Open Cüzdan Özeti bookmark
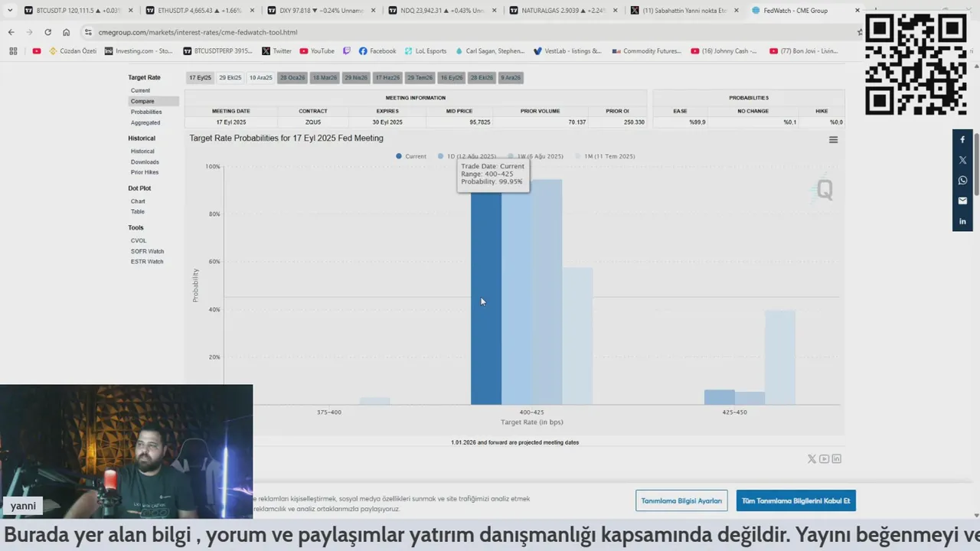Screen dimensions: 980x551 click(73, 51)
